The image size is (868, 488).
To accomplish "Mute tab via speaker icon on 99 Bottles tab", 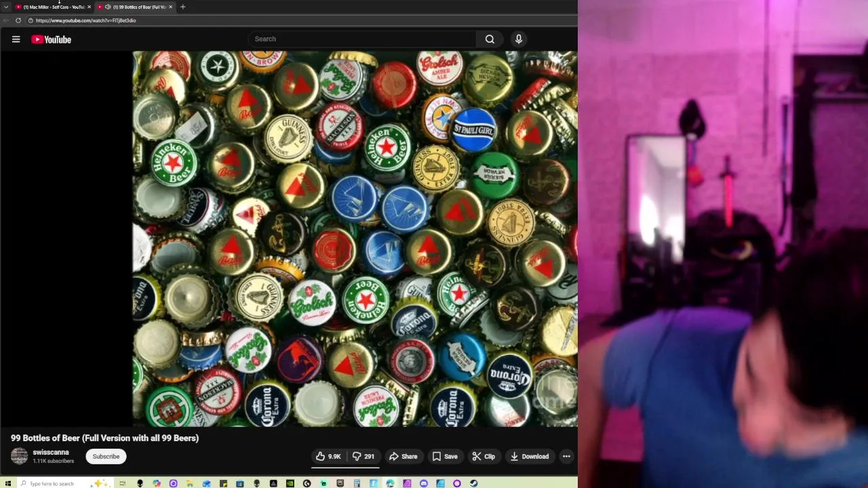I will [x=108, y=7].
